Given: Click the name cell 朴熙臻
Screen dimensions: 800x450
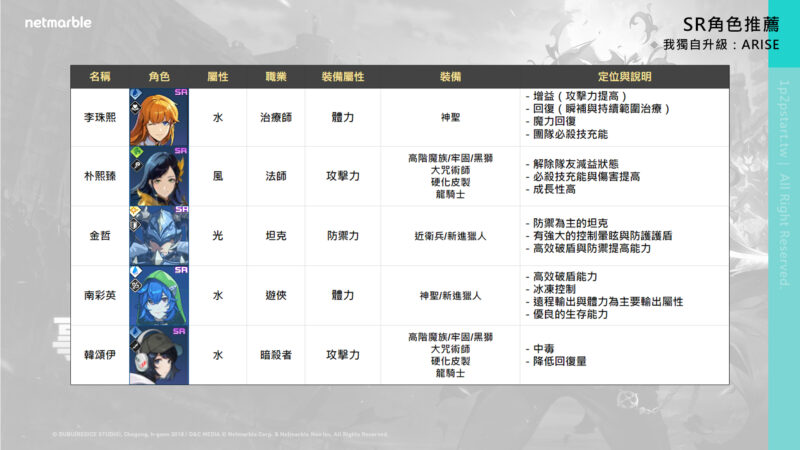Looking at the screenshot, I should pyautogui.click(x=100, y=177).
